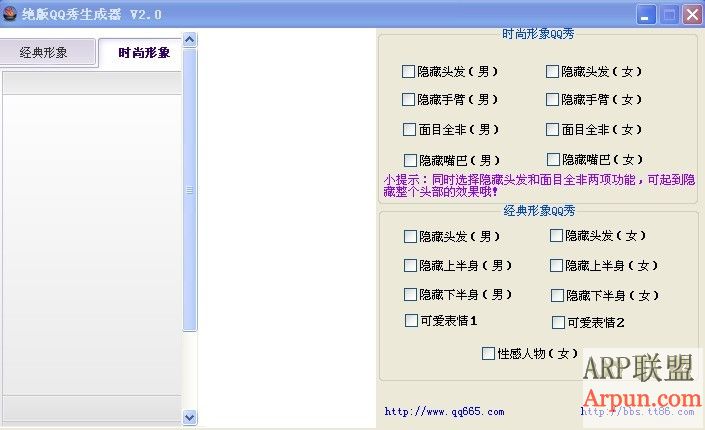Viewport: 705px width, 430px height.
Task: Check the 面目全非(女) option
Action: 552,130
